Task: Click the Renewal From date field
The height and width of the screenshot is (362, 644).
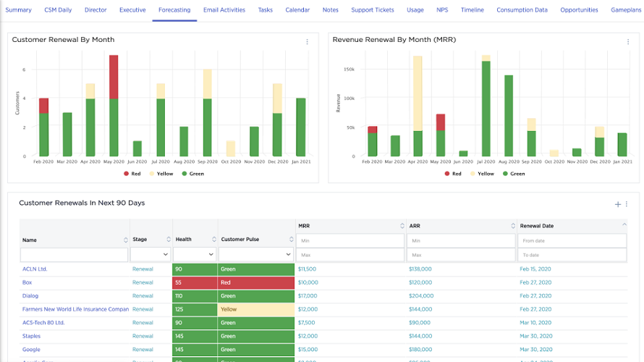Action: [x=572, y=241]
